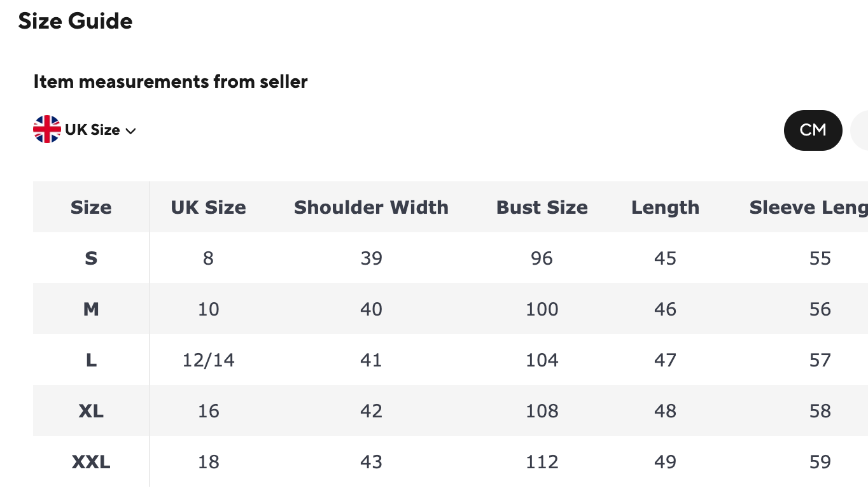Select the Length column header
The width and height of the screenshot is (868, 495).
tap(665, 207)
